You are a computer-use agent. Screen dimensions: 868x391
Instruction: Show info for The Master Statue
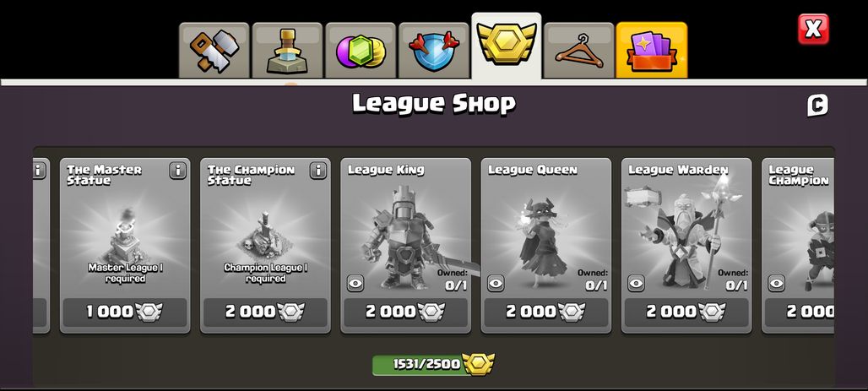click(177, 171)
